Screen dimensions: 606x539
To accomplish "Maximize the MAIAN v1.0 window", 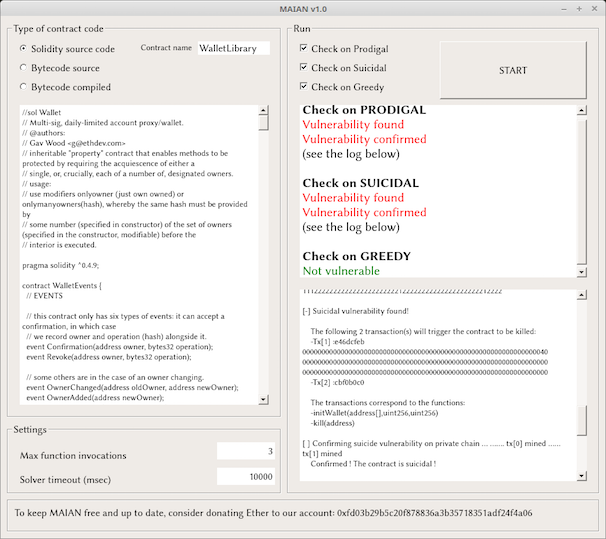I will [579, 9].
